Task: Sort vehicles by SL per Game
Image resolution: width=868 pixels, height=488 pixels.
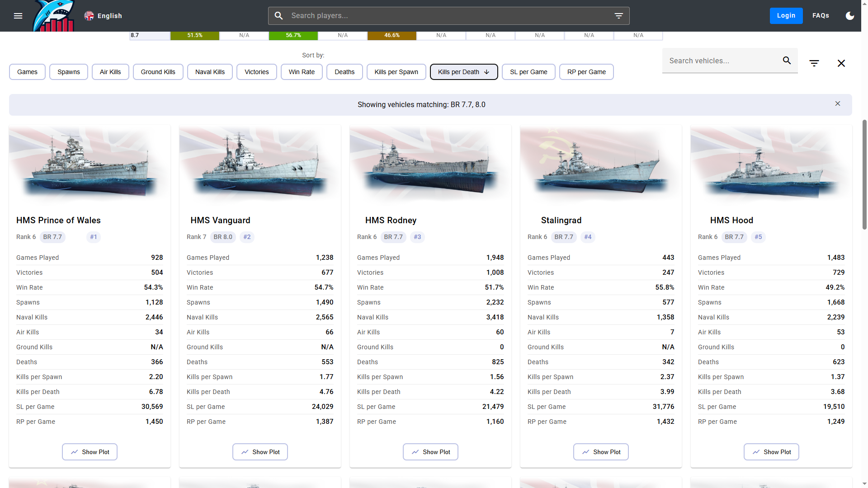Action: coord(528,72)
